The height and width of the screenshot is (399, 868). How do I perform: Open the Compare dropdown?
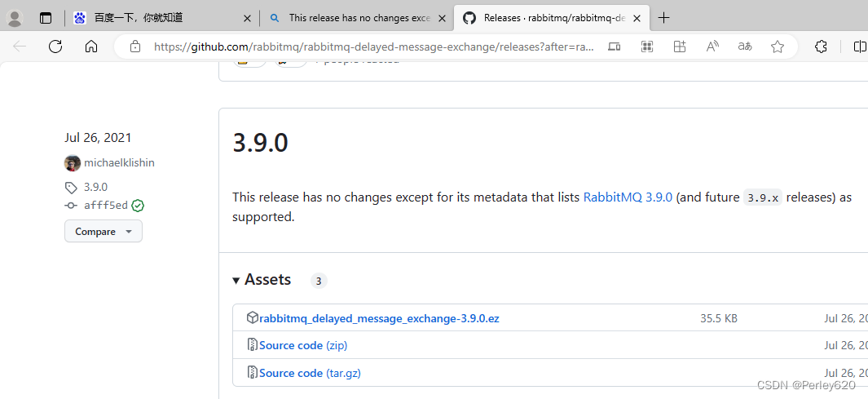[104, 231]
